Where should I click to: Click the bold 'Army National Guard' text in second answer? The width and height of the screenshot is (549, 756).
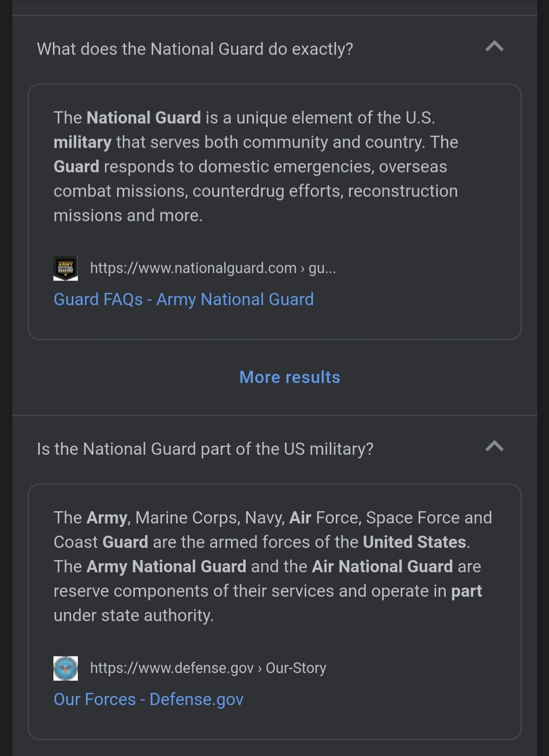pyautogui.click(x=166, y=566)
